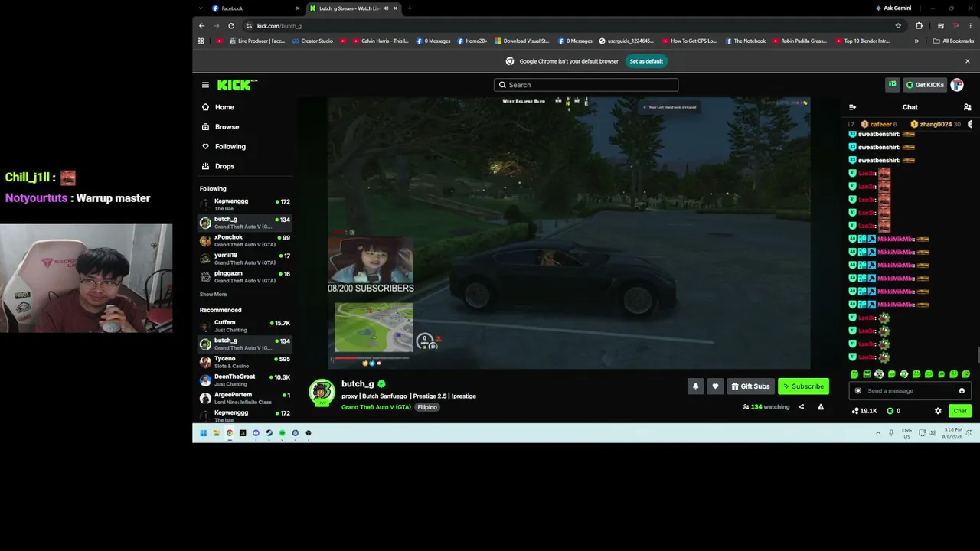This screenshot has height=551, width=980.
Task: Expand the bookmarks overflow chevron
Action: (916, 41)
